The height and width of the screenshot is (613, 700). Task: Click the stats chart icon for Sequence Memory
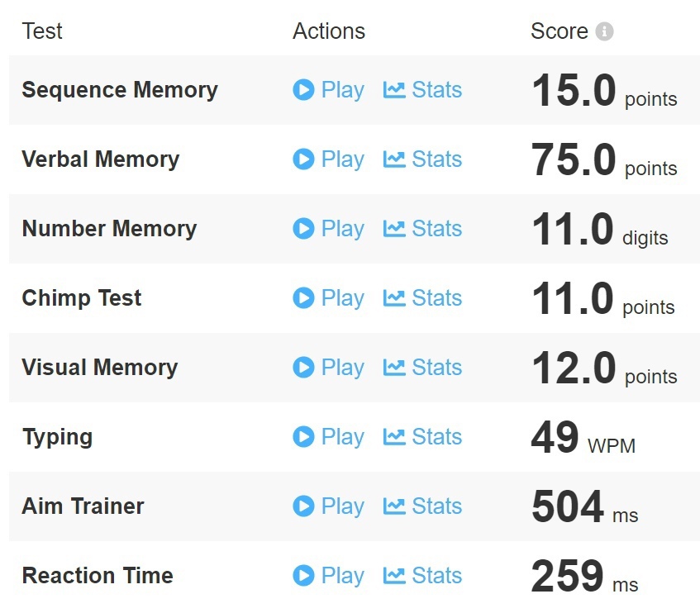pyautogui.click(x=394, y=90)
